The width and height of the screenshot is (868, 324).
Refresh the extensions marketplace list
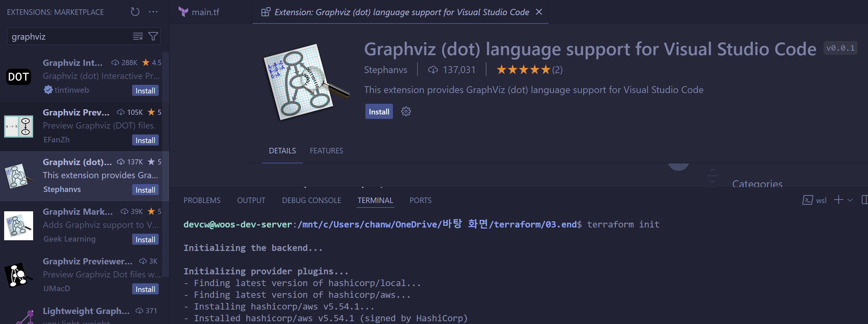(x=135, y=12)
